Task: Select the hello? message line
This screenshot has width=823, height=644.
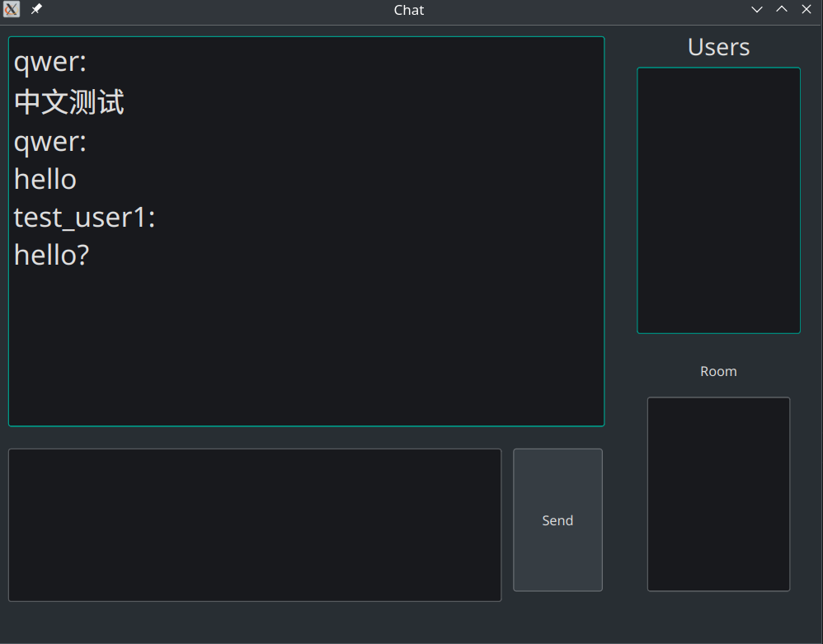Action: pyautogui.click(x=51, y=256)
